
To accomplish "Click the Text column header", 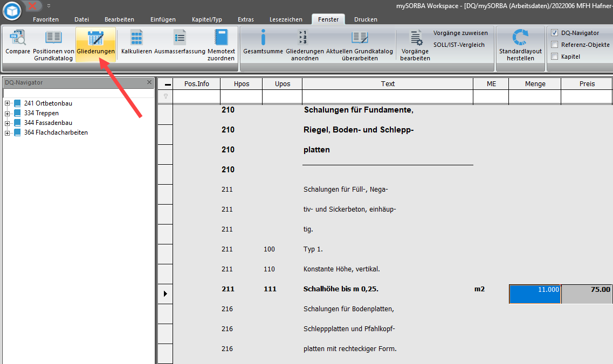I will tap(388, 84).
